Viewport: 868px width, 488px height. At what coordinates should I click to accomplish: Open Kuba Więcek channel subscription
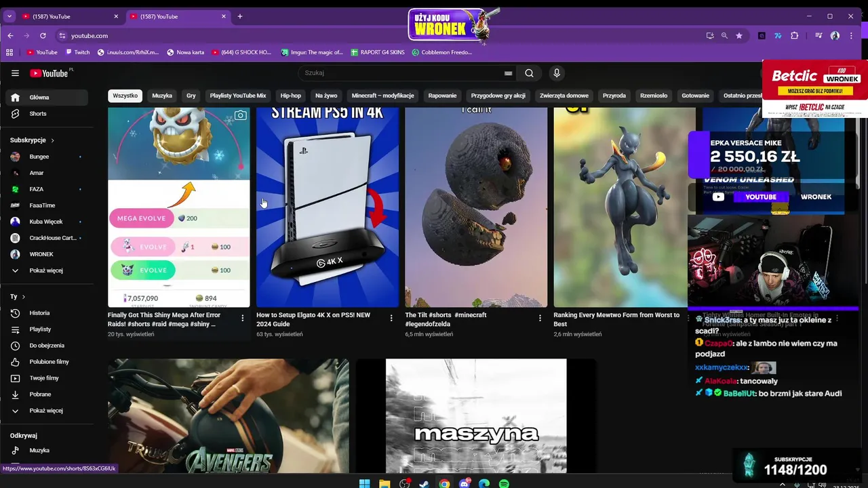[x=46, y=222]
